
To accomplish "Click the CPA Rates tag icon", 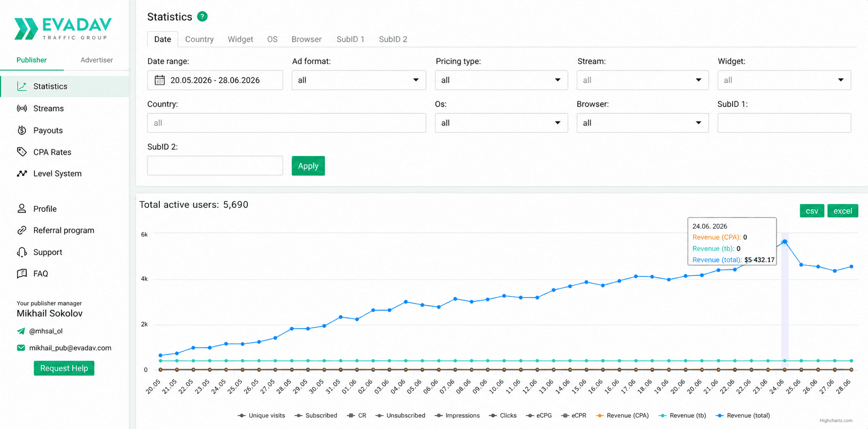I will pos(22,152).
